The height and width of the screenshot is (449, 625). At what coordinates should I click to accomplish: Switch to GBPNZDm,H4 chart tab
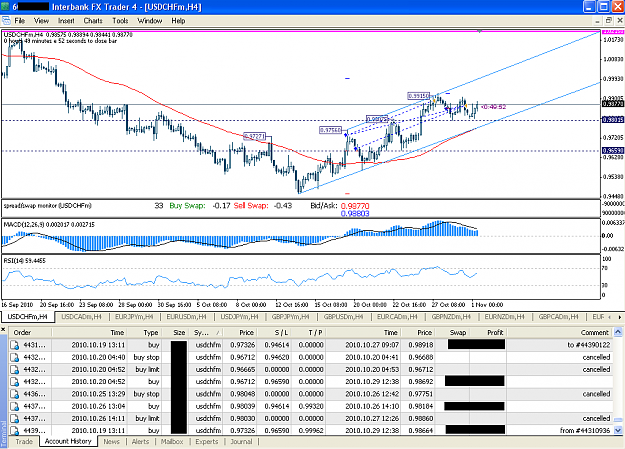451,317
